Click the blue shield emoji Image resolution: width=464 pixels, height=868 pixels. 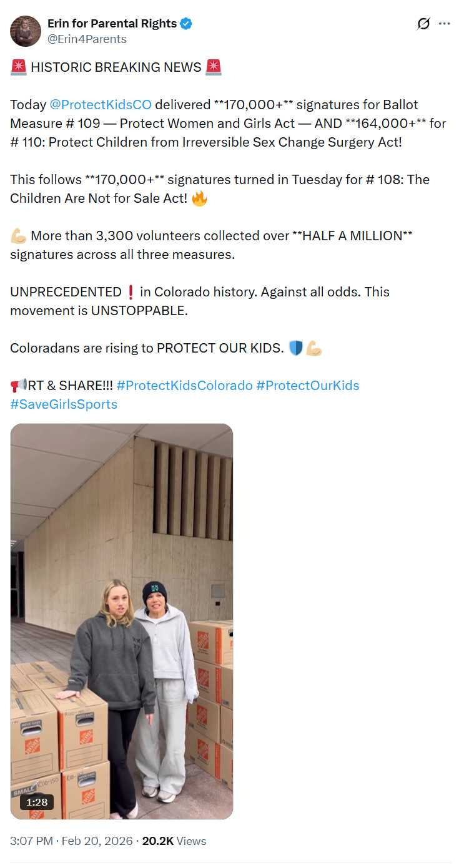click(295, 348)
